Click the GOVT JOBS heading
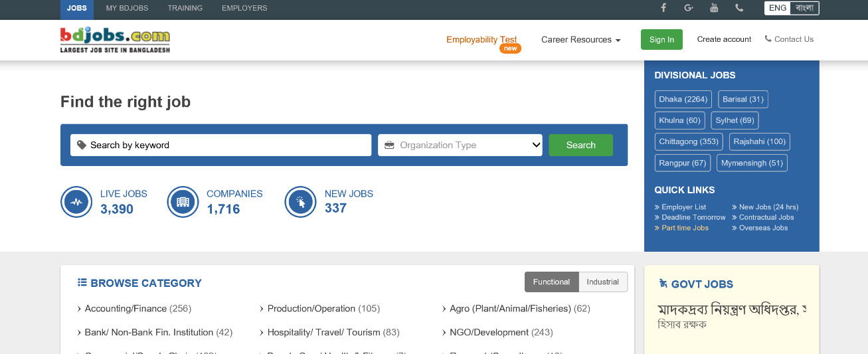The width and height of the screenshot is (868, 354). [x=695, y=284]
